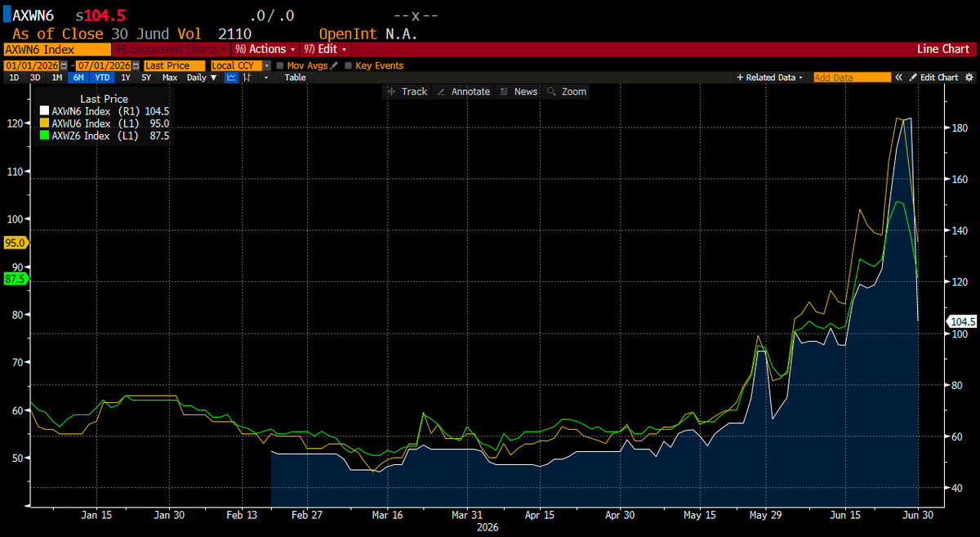The height and width of the screenshot is (537, 980).
Task: Open the Edit menu
Action: click(x=326, y=49)
